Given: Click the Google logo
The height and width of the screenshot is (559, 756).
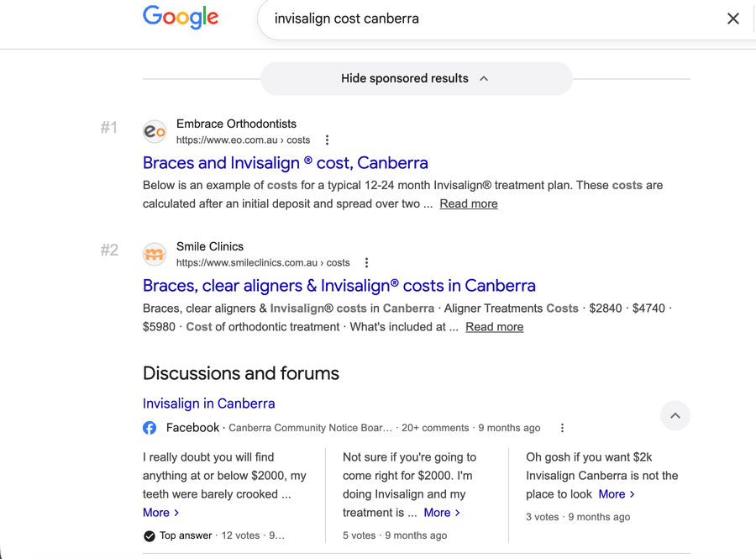Looking at the screenshot, I should point(181,18).
